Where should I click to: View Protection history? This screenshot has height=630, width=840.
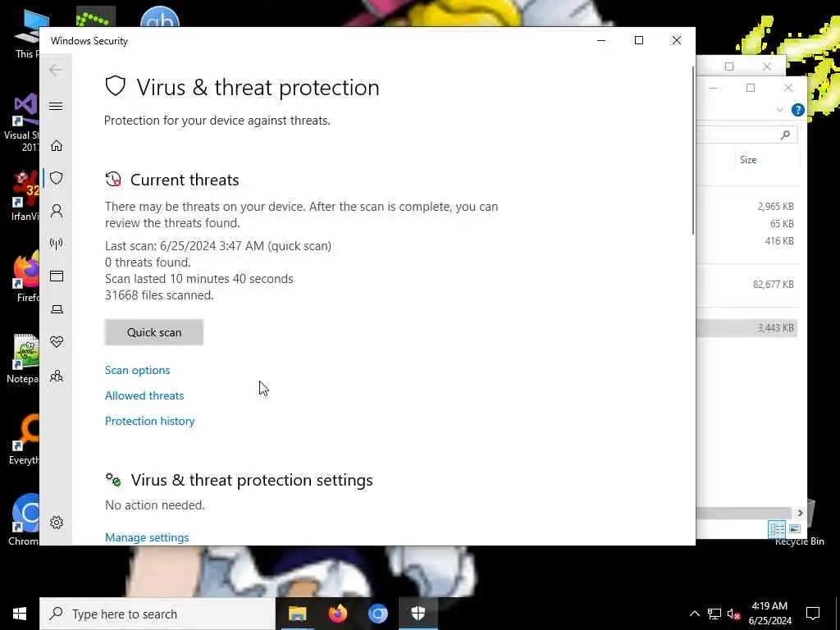pos(149,421)
